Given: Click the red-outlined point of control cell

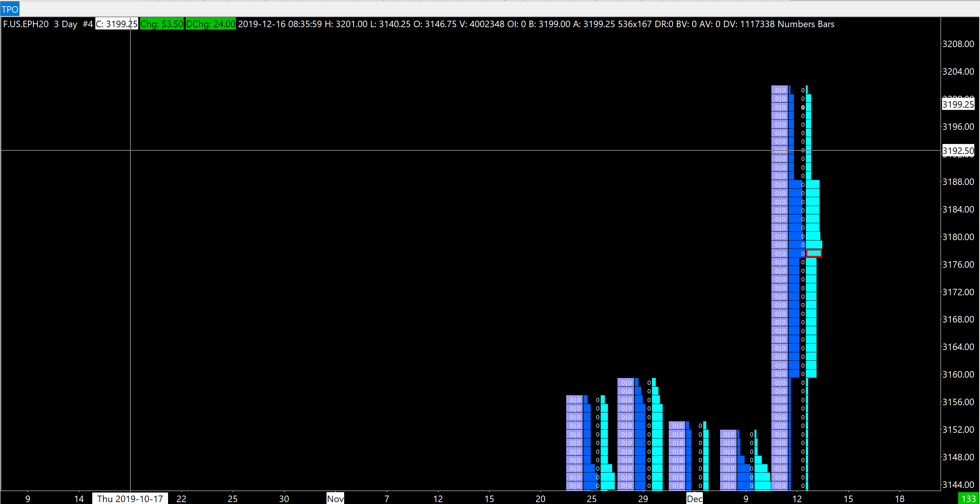Looking at the screenshot, I should point(814,253).
